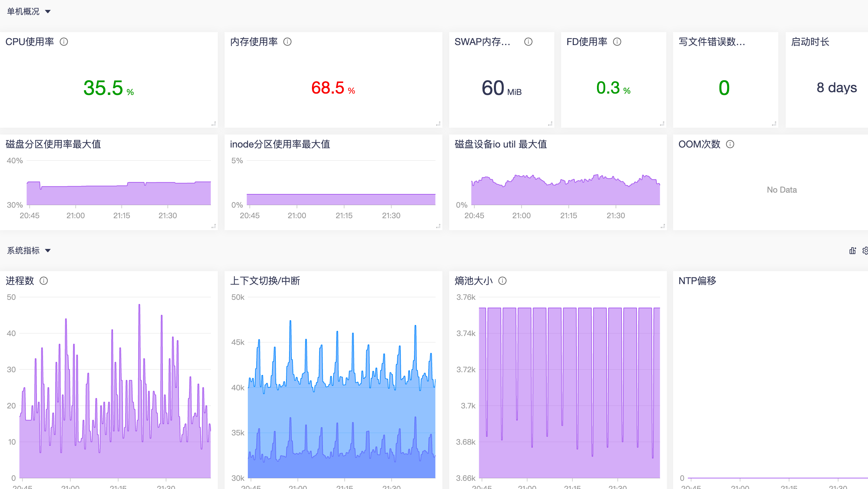Open the info icon beside CPU使用率
Image resolution: width=868 pixels, height=489 pixels.
pos(64,42)
